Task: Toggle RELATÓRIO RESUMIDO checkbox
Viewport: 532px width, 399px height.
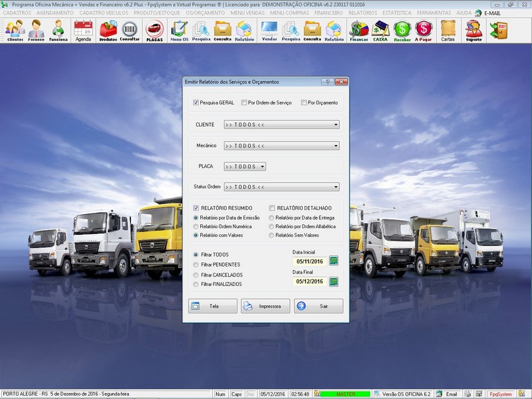Action: click(x=196, y=208)
